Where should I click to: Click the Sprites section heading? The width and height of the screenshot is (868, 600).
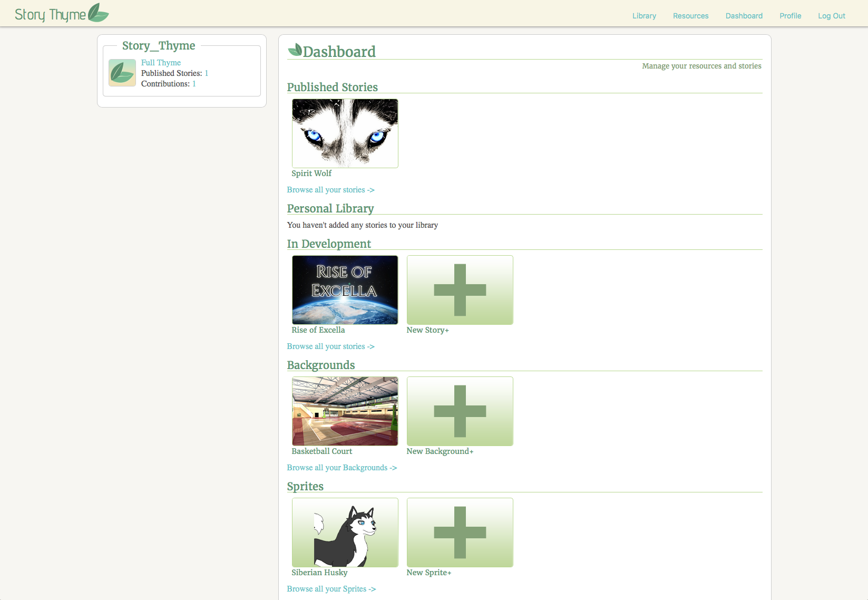pos(305,487)
